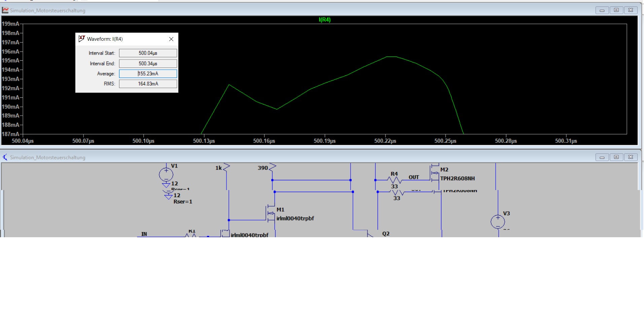Minimize the waveform plot window
This screenshot has width=644, height=309.
[x=602, y=10]
